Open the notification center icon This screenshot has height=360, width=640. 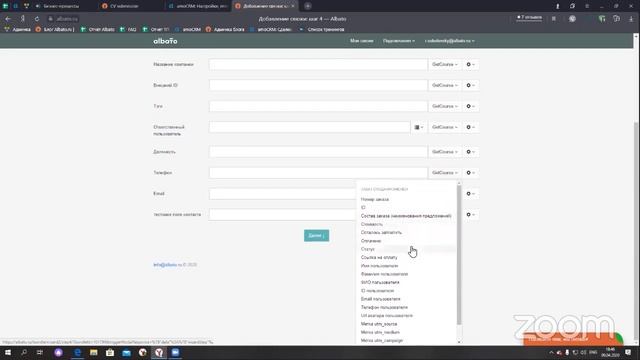(628, 353)
